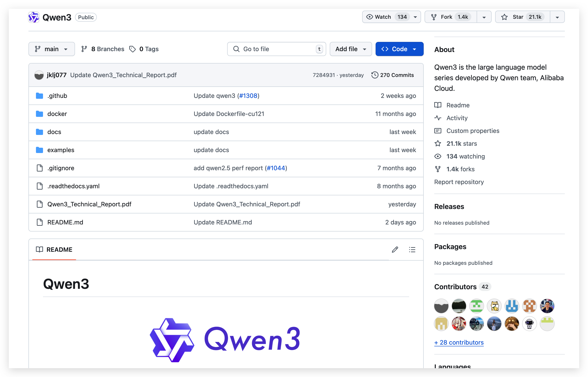The image size is (588, 377).
Task: Open the docker folder icon
Action: [x=39, y=114]
